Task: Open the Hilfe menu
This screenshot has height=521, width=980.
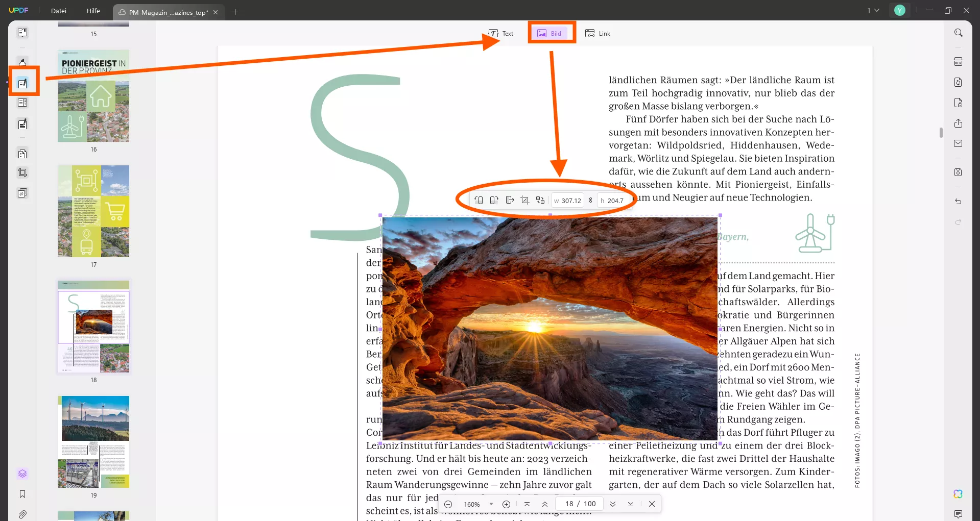Action: point(93,11)
